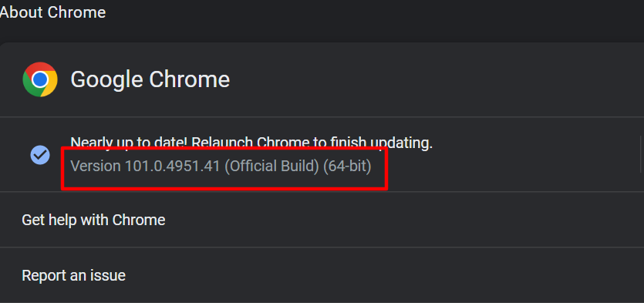The width and height of the screenshot is (644, 303).
Task: Open the Report an issue row
Action: (322, 275)
